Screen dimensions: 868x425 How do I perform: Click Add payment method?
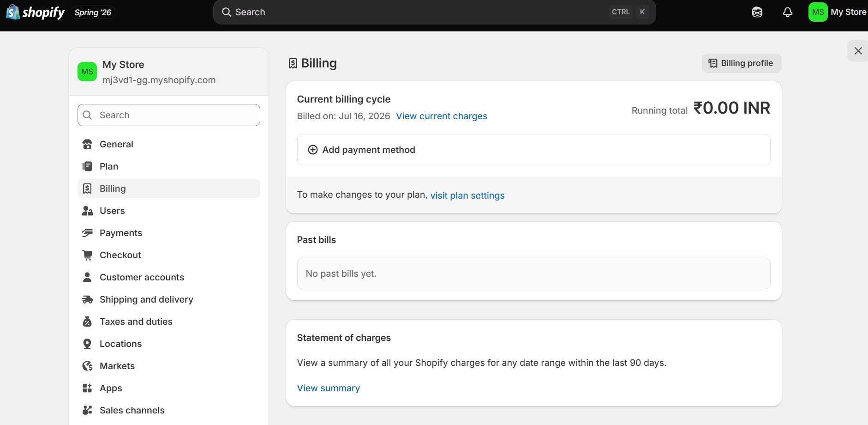pyautogui.click(x=533, y=150)
